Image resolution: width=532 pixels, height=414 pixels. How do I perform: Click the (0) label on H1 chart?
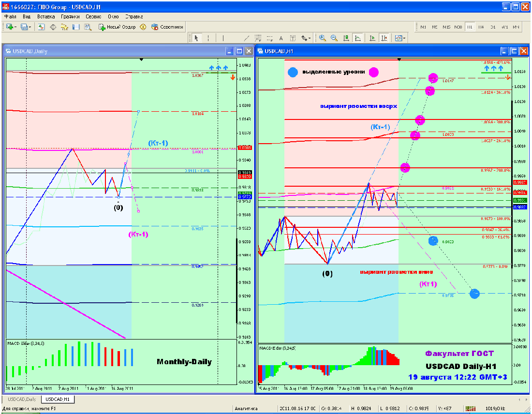click(327, 274)
